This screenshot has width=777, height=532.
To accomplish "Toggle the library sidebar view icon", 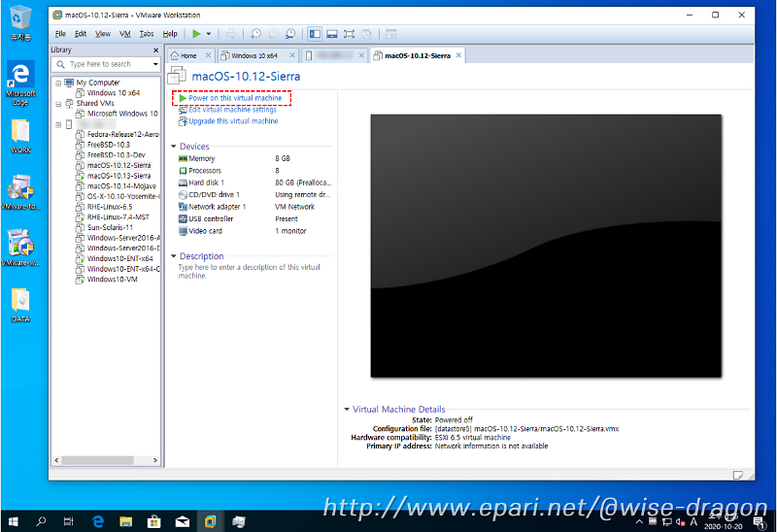I will pyautogui.click(x=315, y=34).
